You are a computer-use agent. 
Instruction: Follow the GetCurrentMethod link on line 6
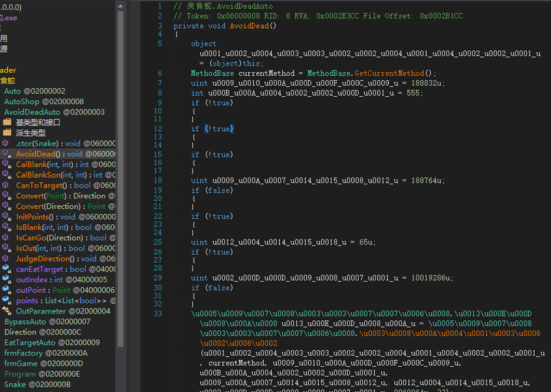[389, 73]
